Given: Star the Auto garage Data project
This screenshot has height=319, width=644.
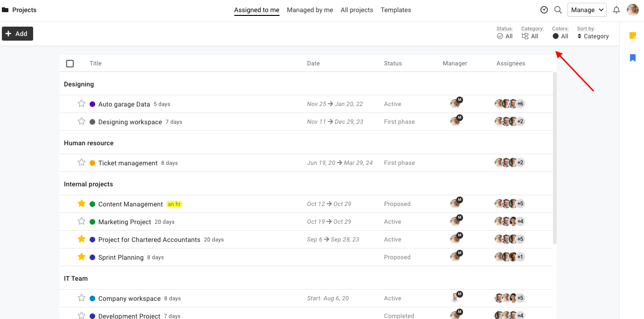Looking at the screenshot, I should point(82,104).
